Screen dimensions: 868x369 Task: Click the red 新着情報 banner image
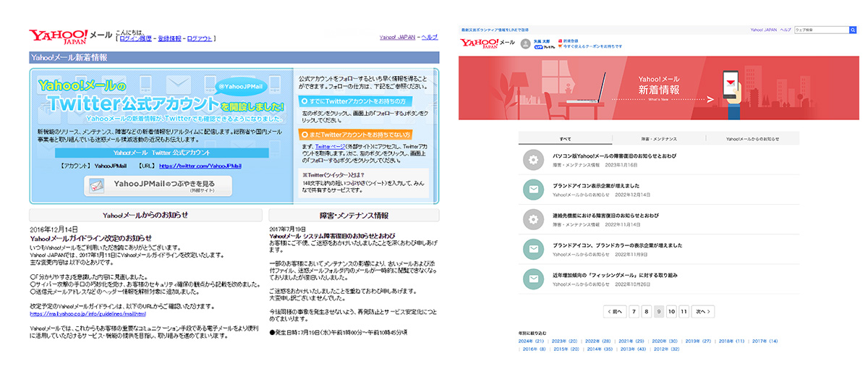(659, 88)
